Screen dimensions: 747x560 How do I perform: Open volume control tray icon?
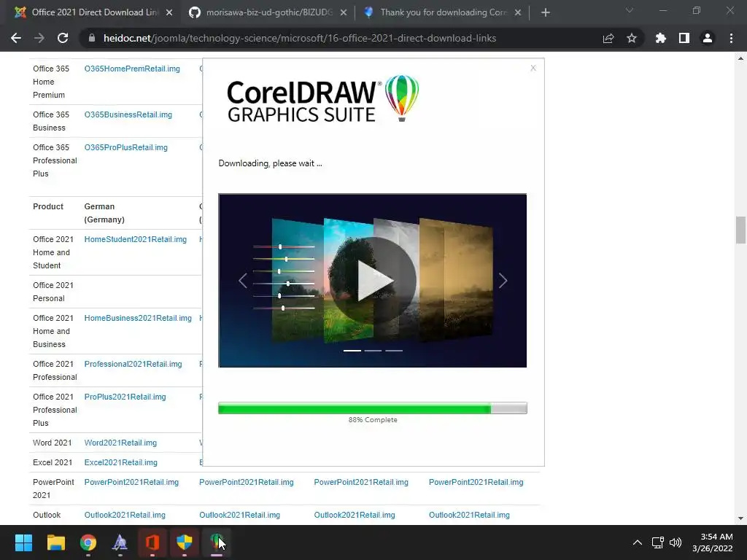pyautogui.click(x=675, y=542)
